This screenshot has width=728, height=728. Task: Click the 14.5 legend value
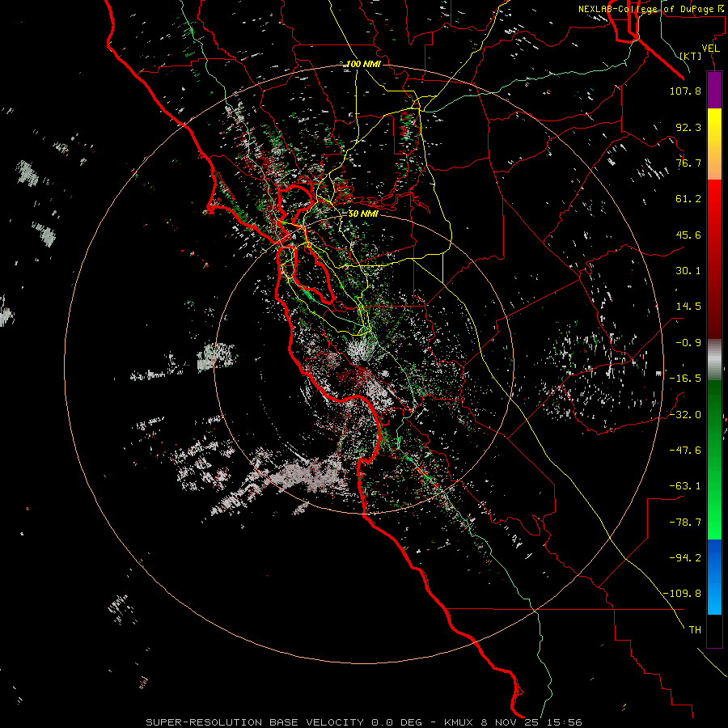688,307
